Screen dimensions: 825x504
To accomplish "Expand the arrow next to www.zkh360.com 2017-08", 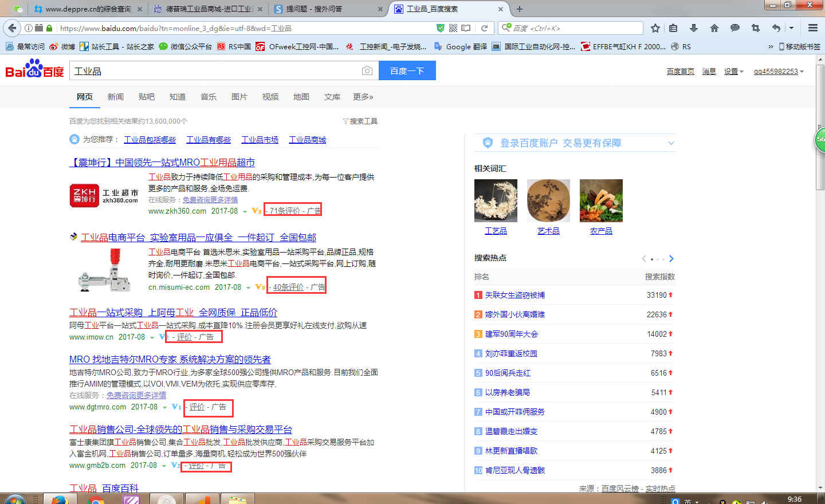I will tap(245, 212).
